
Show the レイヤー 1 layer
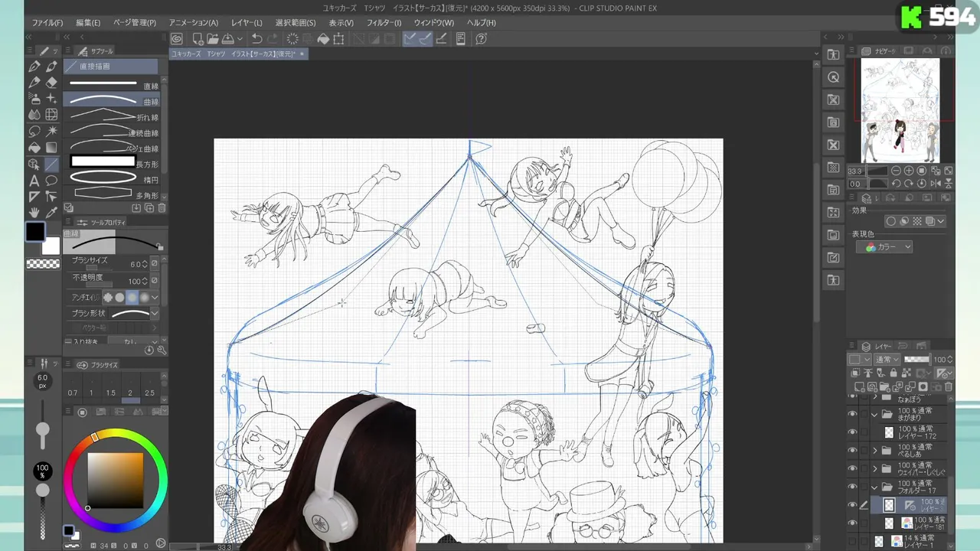tap(852, 541)
